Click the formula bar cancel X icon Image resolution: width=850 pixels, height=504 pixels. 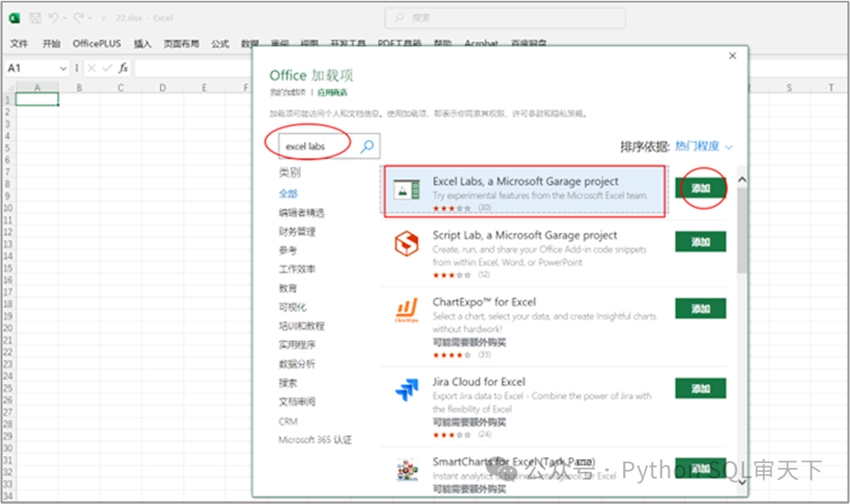click(91, 68)
